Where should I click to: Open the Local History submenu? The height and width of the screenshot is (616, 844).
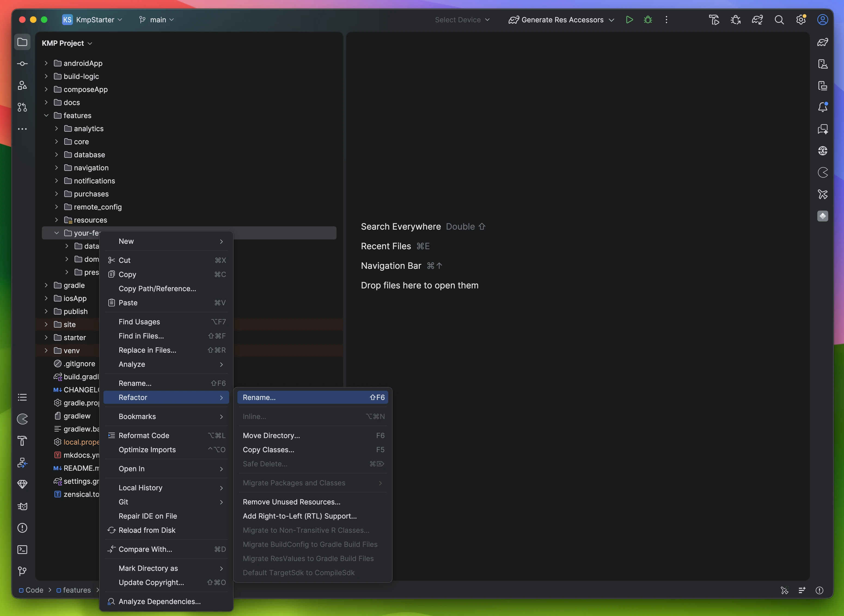click(x=166, y=488)
